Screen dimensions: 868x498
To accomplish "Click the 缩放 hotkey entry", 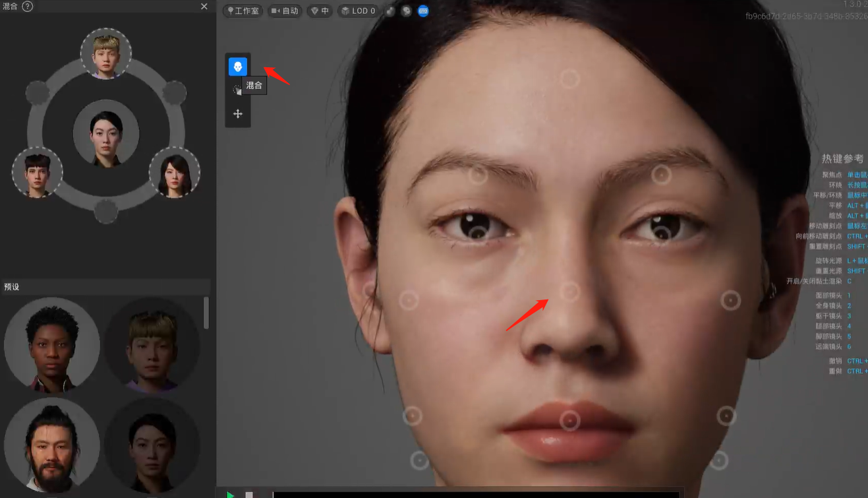I will point(848,216).
